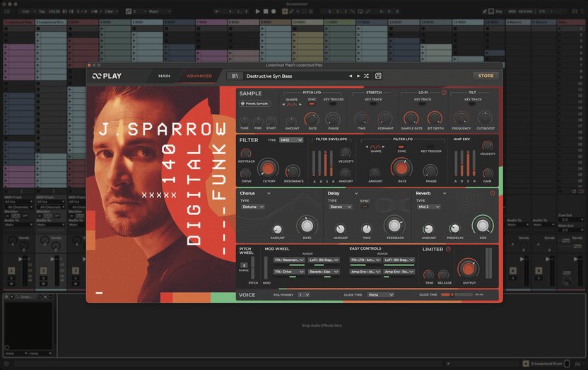Click the Reverb Size knob

click(483, 225)
